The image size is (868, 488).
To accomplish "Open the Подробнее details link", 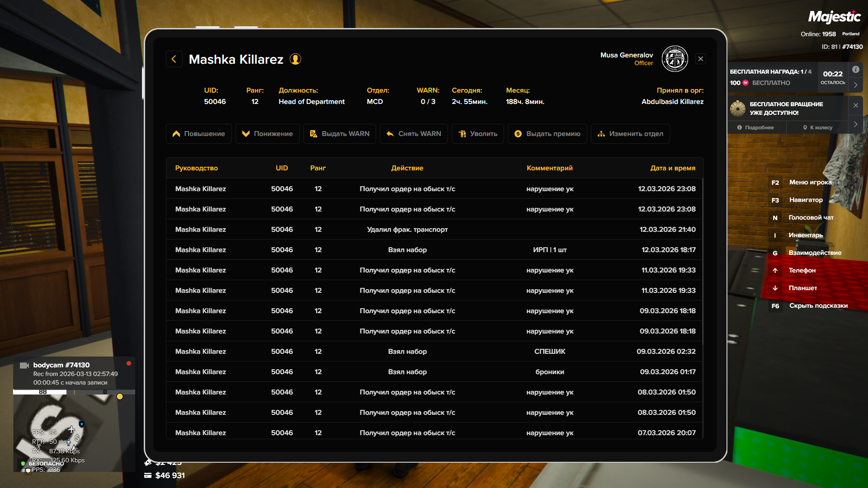I will pyautogui.click(x=755, y=127).
